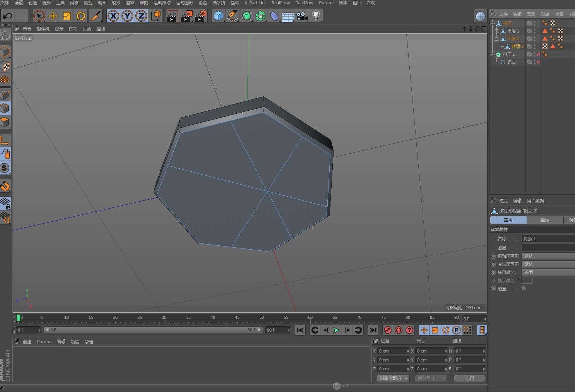Select the Live Selection tool
Screen dimensions: 575x392
click(x=39, y=16)
